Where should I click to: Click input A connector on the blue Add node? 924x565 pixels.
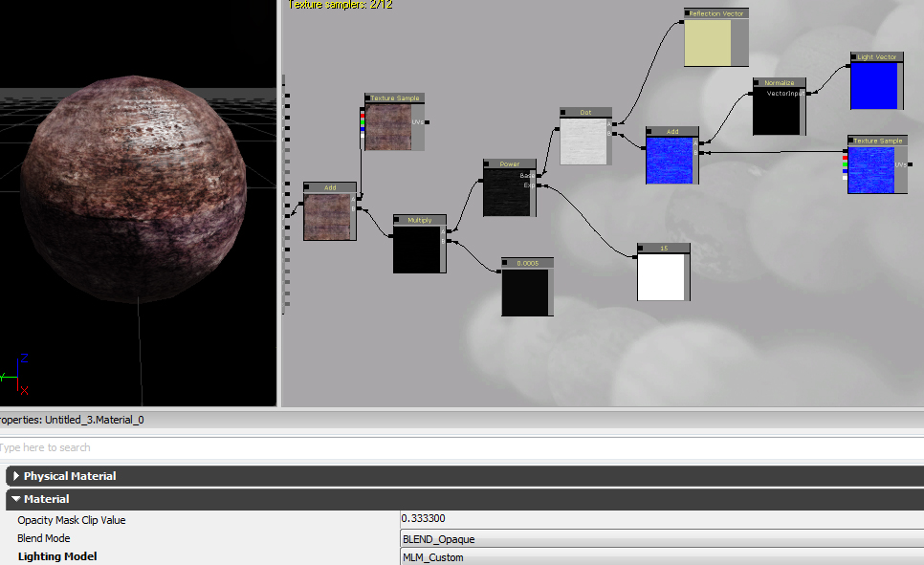click(x=701, y=143)
